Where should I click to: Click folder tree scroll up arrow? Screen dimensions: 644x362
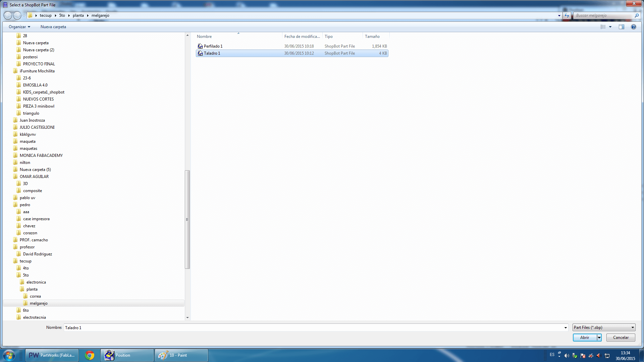click(187, 35)
